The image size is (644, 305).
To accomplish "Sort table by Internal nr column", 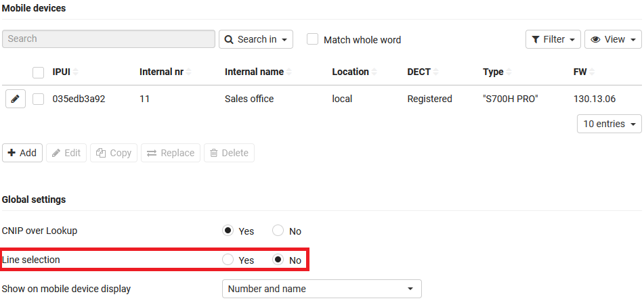I will [x=188, y=72].
